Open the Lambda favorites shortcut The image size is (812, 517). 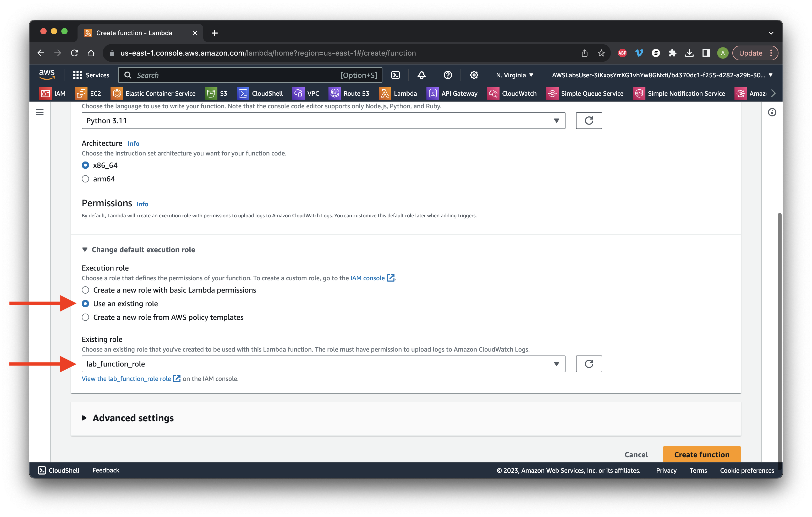pyautogui.click(x=398, y=94)
